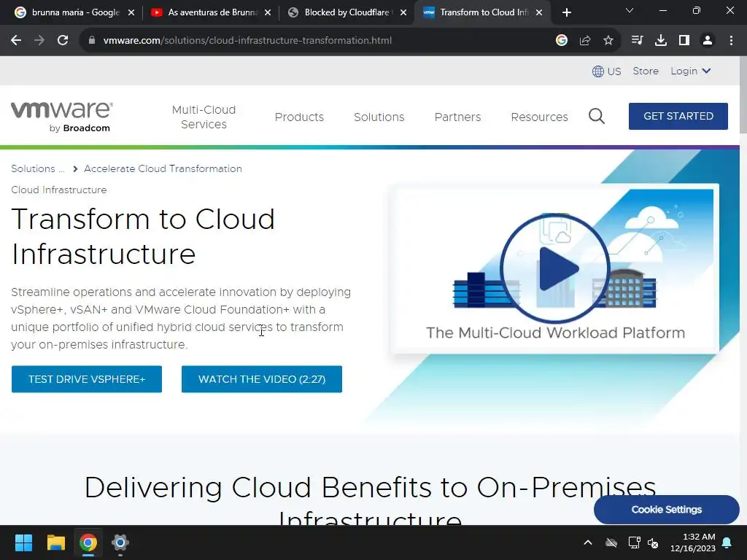Screen dimensions: 747x560
Task: Open the Windows Start menu
Action: (23, 542)
